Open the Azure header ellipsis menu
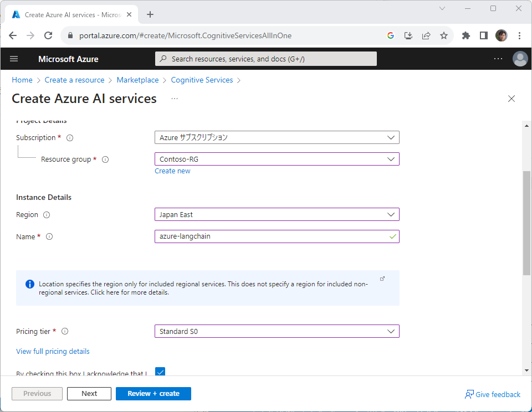The height and width of the screenshot is (412, 532). click(498, 59)
